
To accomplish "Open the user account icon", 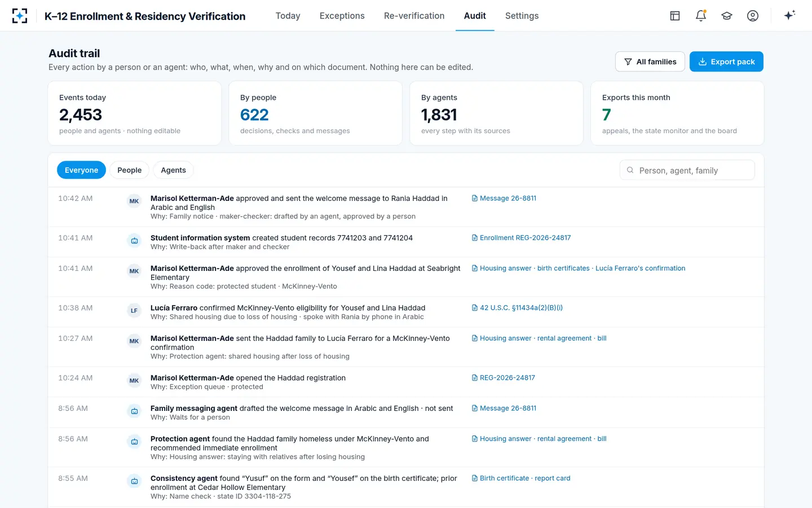I will 753,16.
